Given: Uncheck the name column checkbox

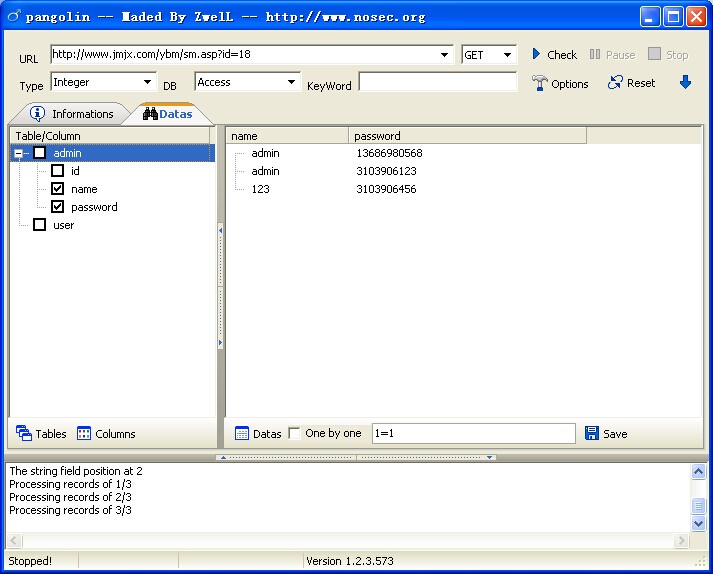Looking at the screenshot, I should [x=57, y=188].
